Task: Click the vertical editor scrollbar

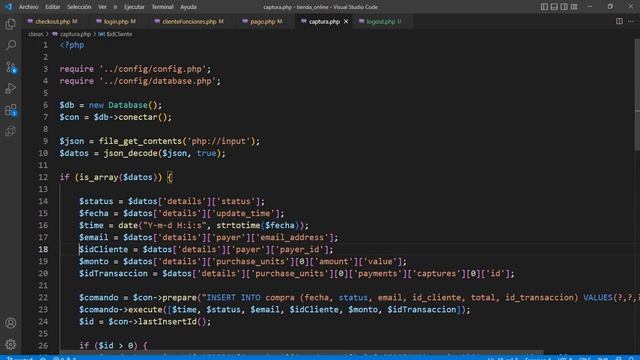Action: (x=637, y=94)
